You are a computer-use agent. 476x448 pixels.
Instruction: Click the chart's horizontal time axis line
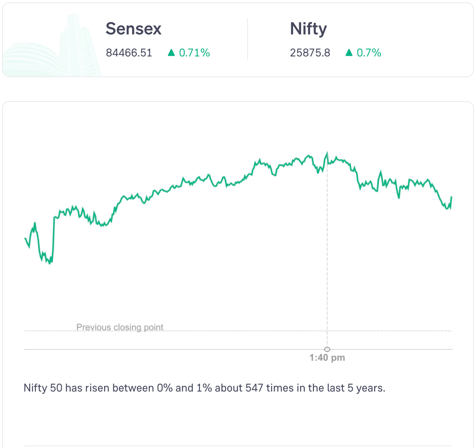[x=178, y=349]
